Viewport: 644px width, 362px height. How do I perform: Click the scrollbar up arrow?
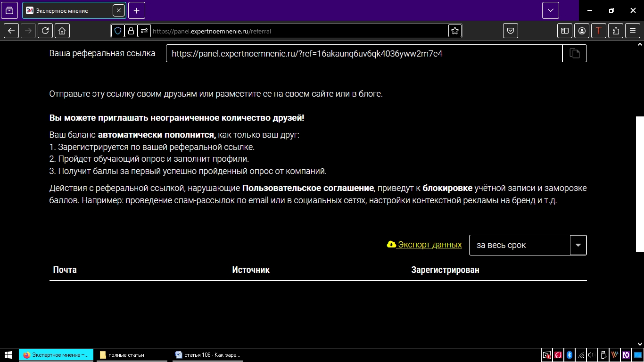(640, 44)
